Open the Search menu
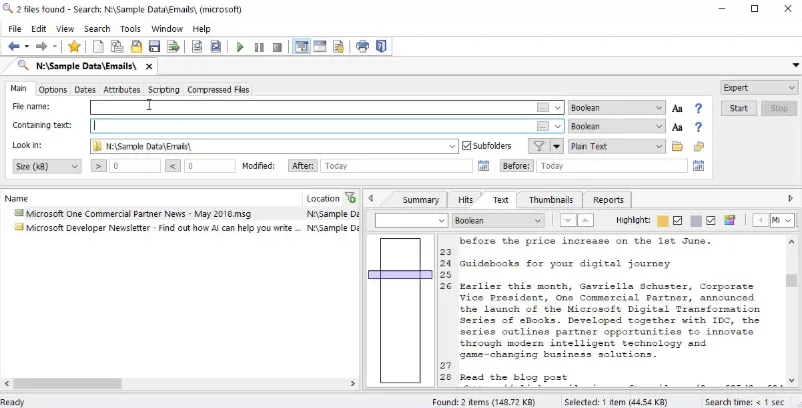The width and height of the screenshot is (802, 408). [97, 29]
